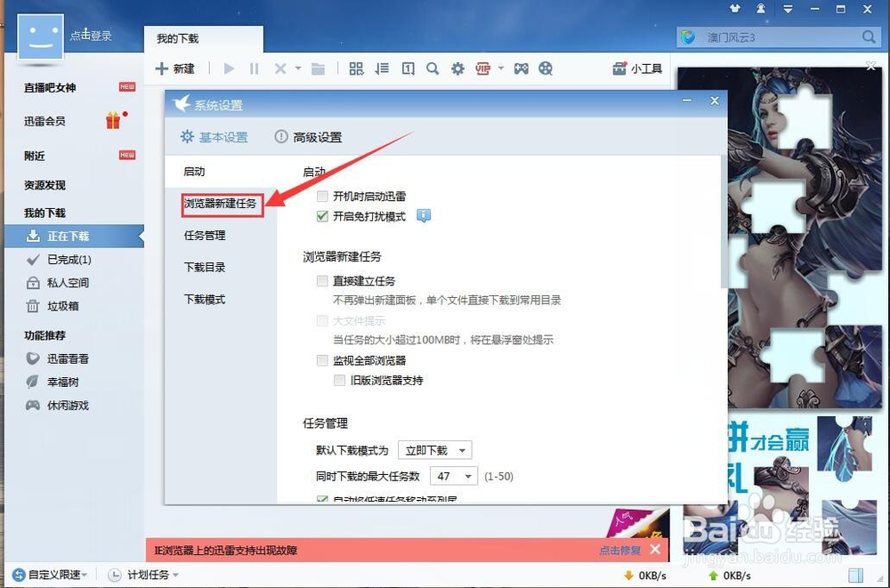The width and height of the screenshot is (890, 588).
Task: Switch to grid view icon
Action: point(356,68)
